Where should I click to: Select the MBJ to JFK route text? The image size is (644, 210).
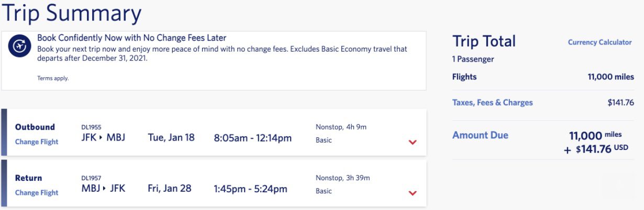tap(103, 188)
